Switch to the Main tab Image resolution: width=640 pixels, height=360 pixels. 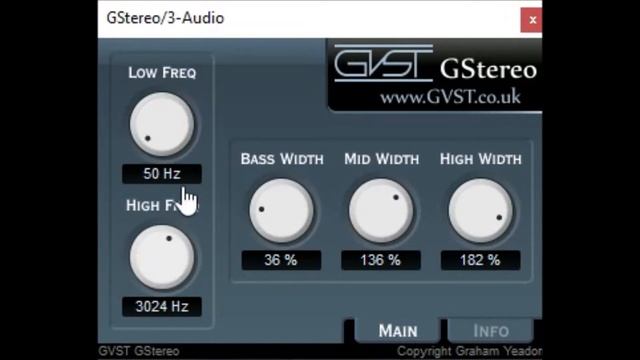pos(398,330)
